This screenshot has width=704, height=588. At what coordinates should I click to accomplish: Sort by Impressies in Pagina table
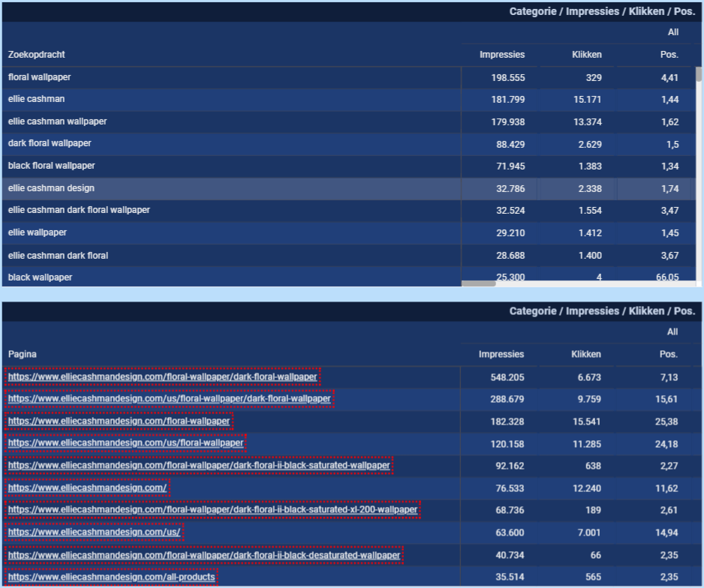pyautogui.click(x=501, y=354)
